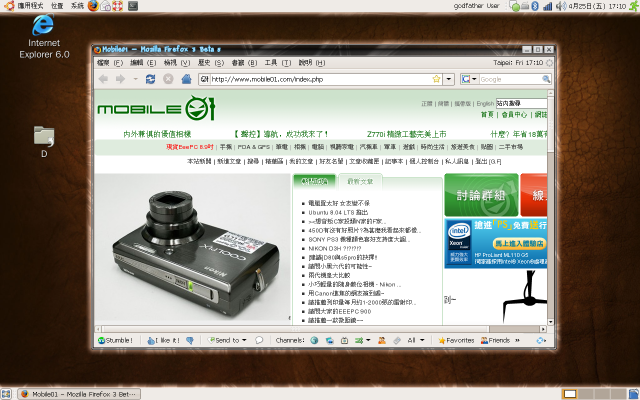Viewport: 640px width, 400px height.
Task: Open StumbleUpon Favorites
Action: [x=456, y=340]
